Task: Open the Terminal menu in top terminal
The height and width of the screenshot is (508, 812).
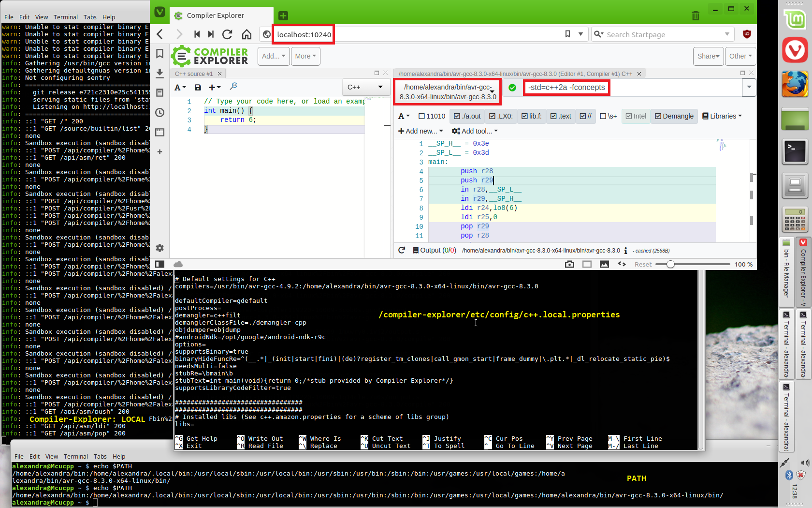Action: tap(65, 17)
